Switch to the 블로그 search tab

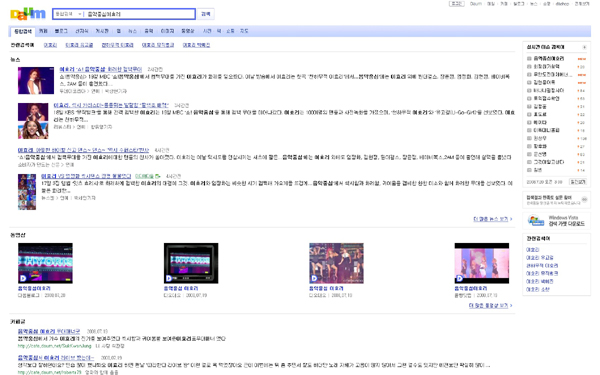[x=61, y=31]
